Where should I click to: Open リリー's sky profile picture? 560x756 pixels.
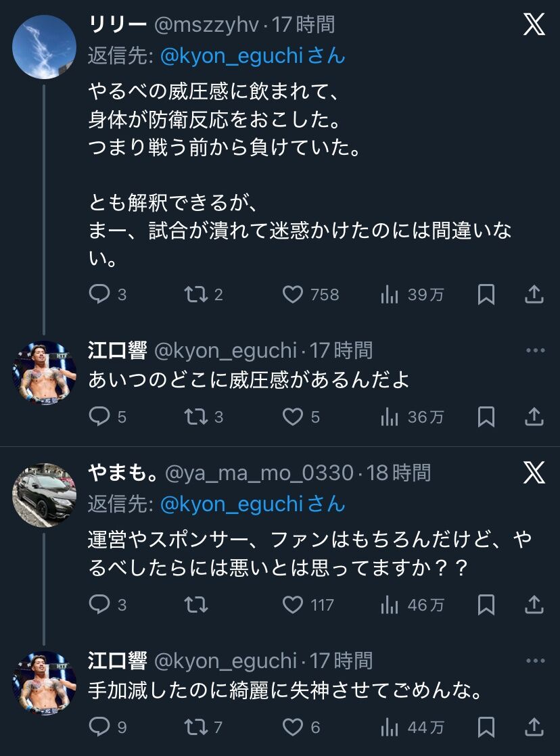(44, 47)
